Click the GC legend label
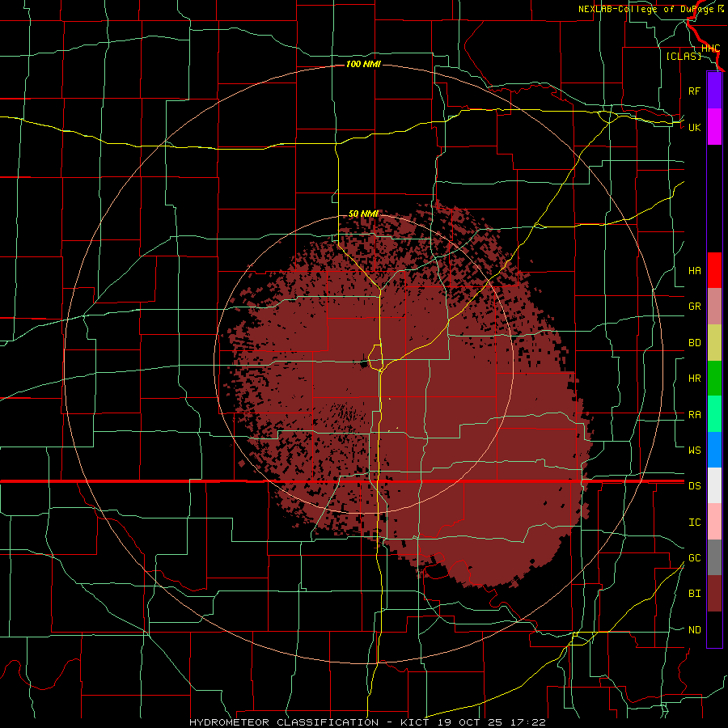 click(x=694, y=558)
